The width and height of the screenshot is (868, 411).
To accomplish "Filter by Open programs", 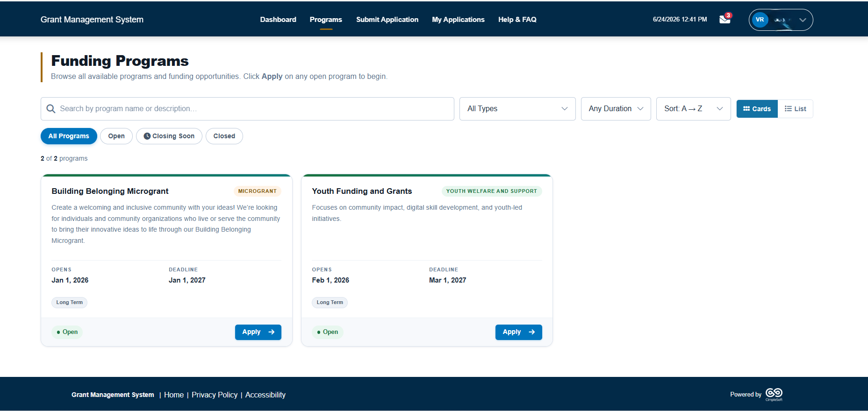I will tap(116, 136).
